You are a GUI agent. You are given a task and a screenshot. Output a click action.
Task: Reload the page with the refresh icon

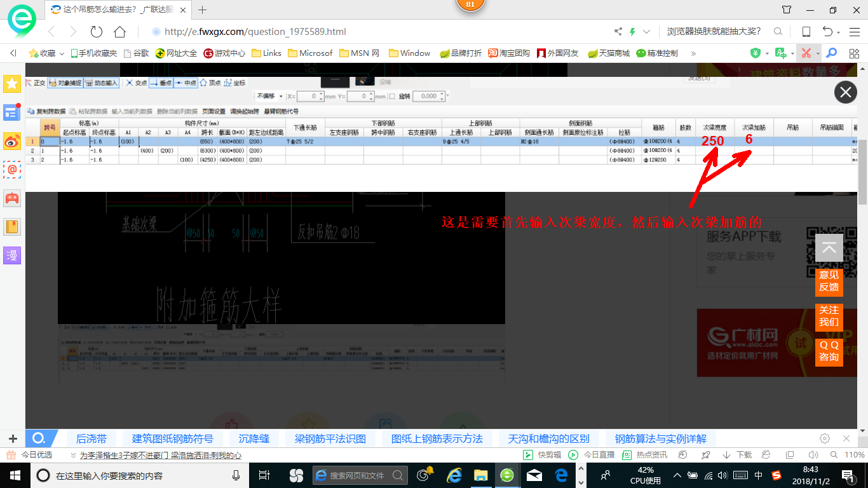click(97, 32)
